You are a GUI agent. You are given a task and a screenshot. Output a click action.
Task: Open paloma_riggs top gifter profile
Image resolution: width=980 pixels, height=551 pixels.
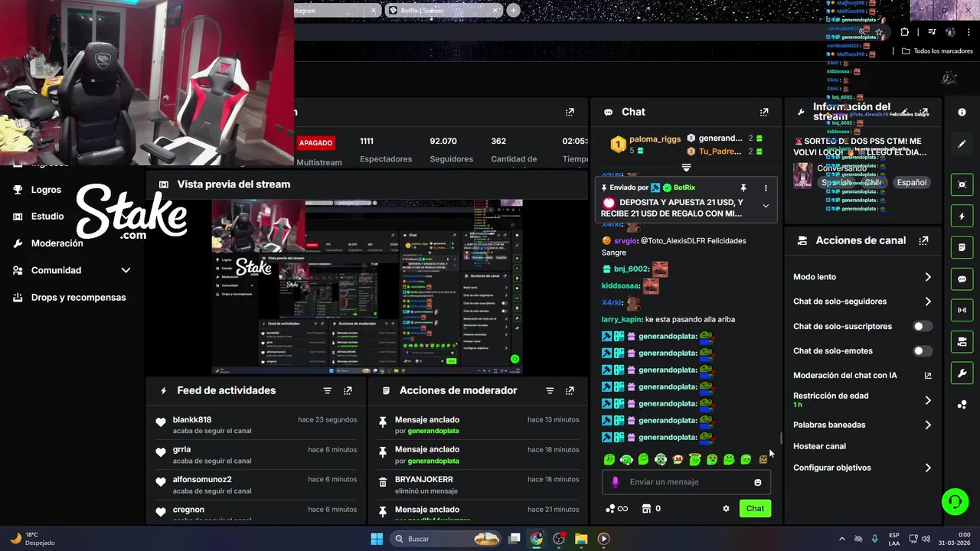(x=655, y=139)
